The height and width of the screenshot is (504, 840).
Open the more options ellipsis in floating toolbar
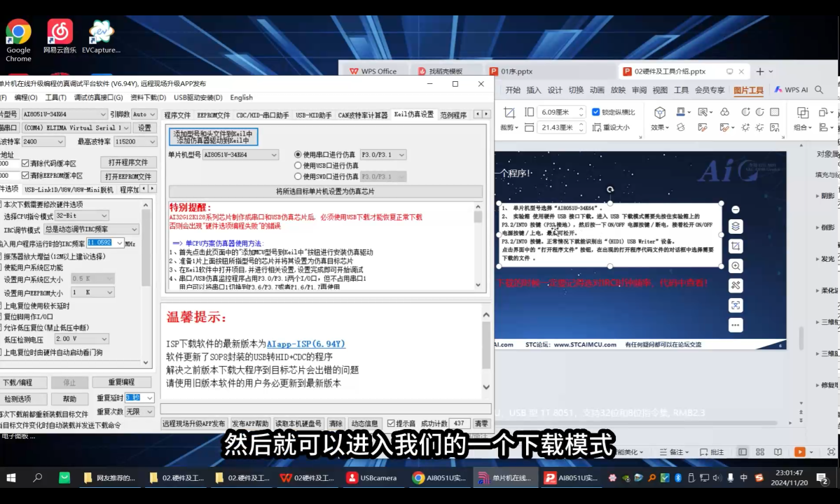(x=736, y=325)
